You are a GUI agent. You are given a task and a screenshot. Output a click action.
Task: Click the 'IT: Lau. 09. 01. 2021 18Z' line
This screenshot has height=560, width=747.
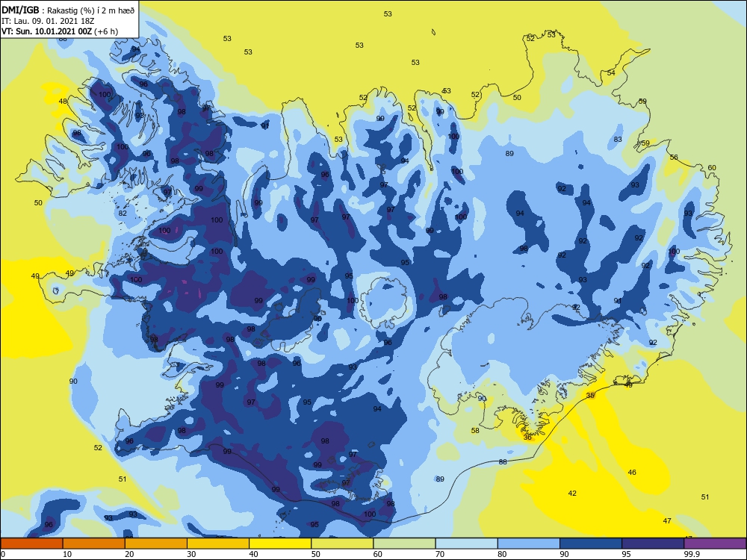pos(48,21)
